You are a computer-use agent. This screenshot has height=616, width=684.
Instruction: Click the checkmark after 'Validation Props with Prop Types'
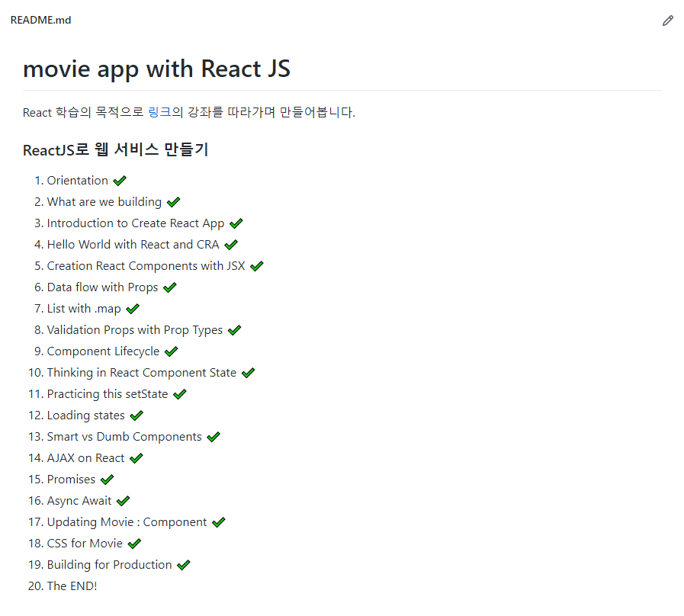234,330
